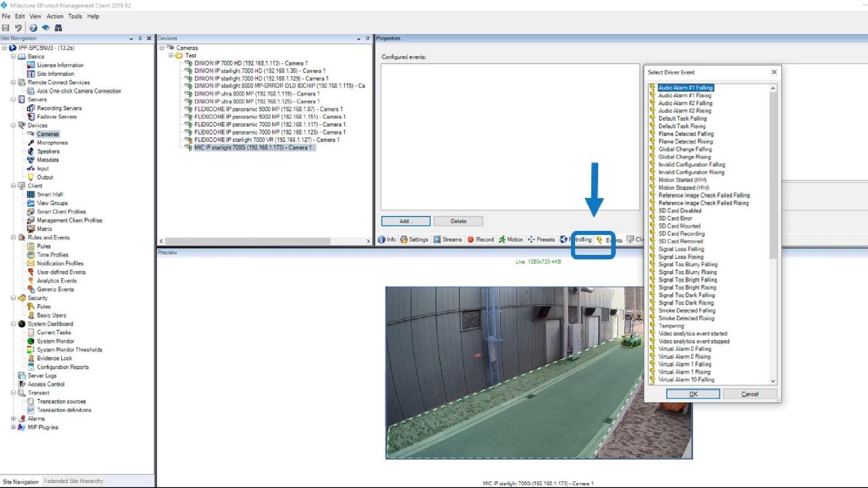Click the User-defined Events icon
This screenshot has width=868, height=488.
tap(31, 272)
